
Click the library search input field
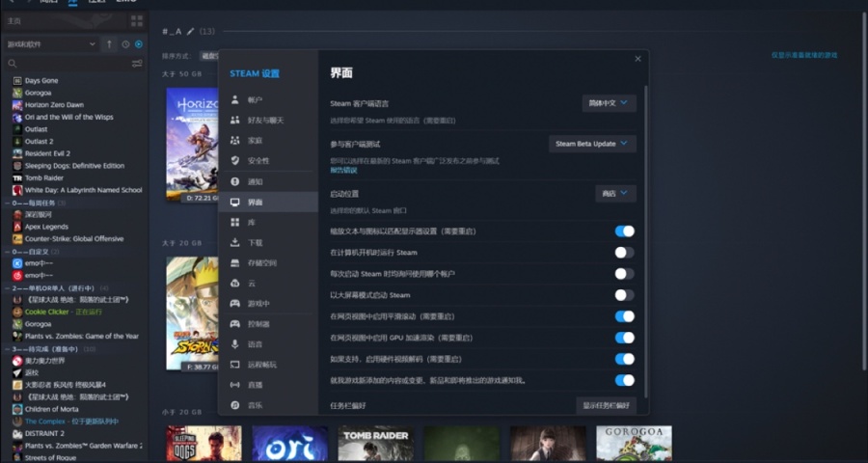tap(74, 64)
